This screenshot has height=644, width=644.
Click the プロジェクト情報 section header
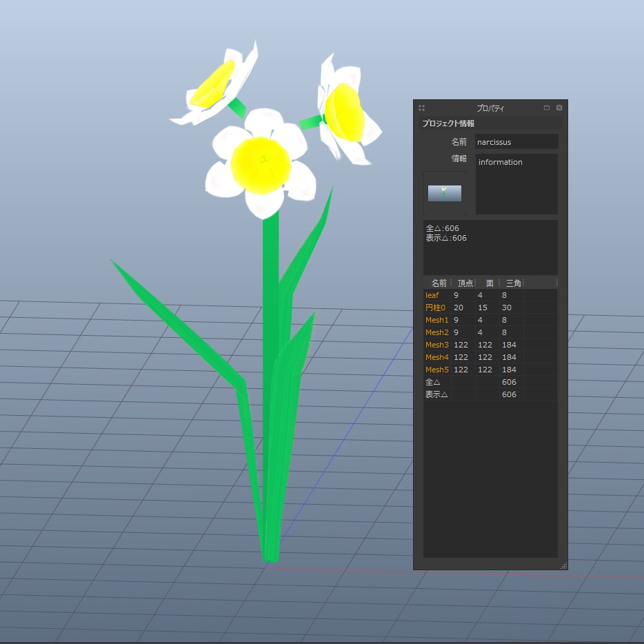click(x=445, y=124)
